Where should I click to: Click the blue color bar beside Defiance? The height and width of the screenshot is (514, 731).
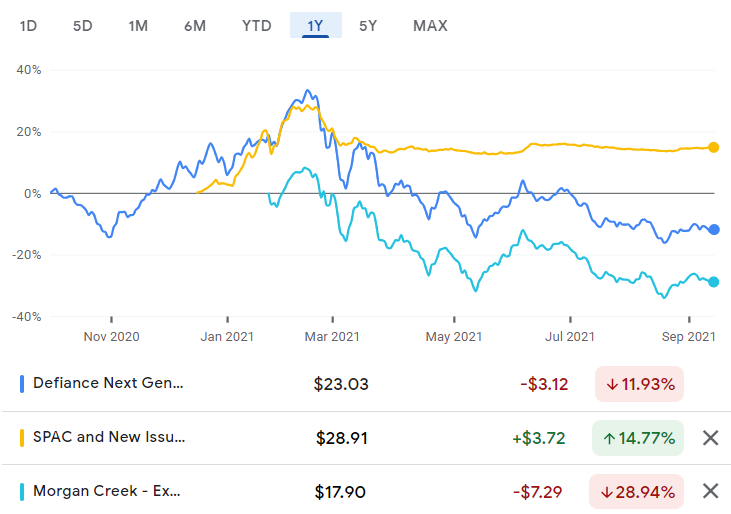point(23,383)
